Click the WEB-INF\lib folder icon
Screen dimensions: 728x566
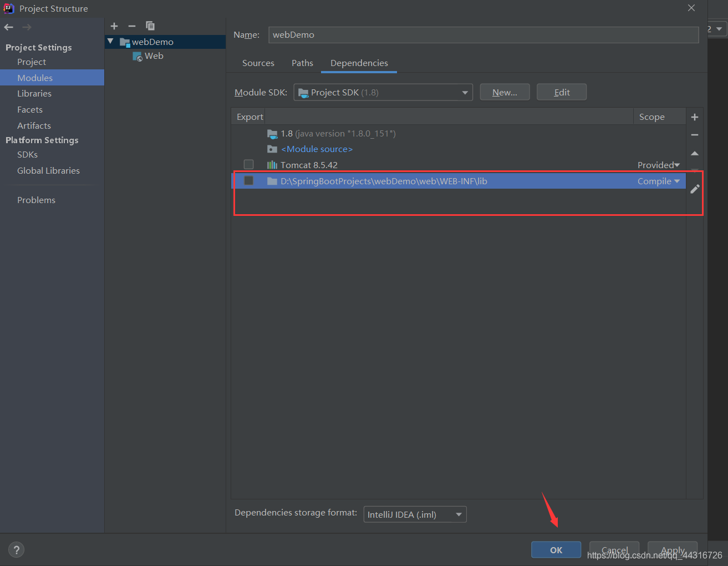pyautogui.click(x=272, y=181)
